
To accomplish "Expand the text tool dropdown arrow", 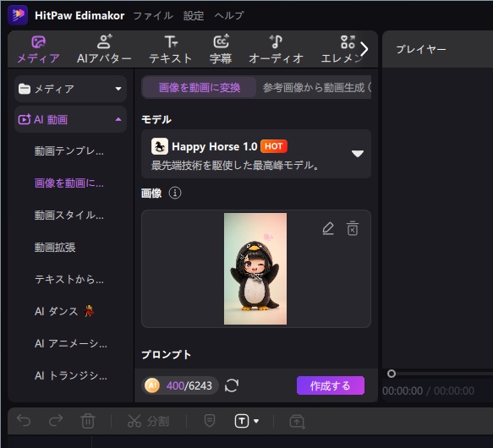I will tap(256, 421).
